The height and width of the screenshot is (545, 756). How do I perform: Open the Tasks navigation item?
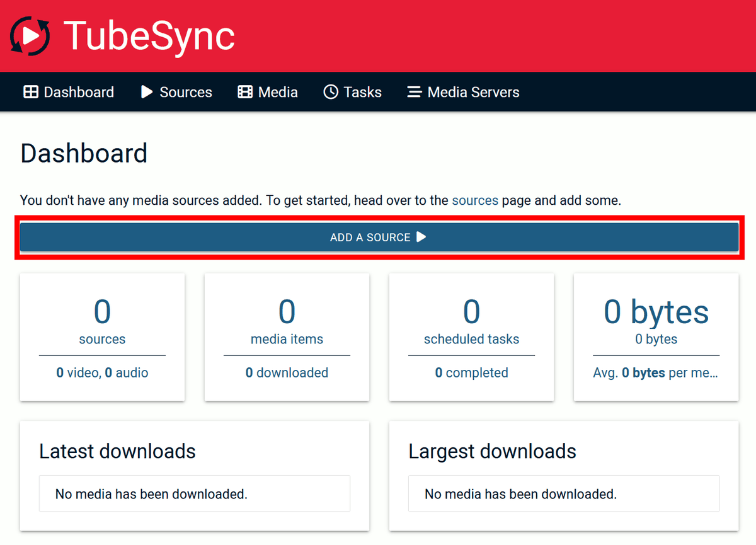[362, 92]
